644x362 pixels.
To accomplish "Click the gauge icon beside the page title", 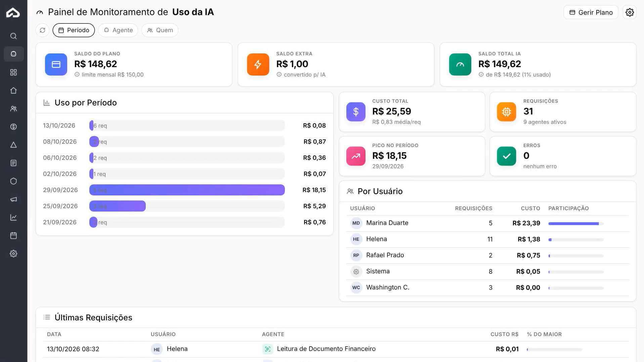I will [x=40, y=12].
